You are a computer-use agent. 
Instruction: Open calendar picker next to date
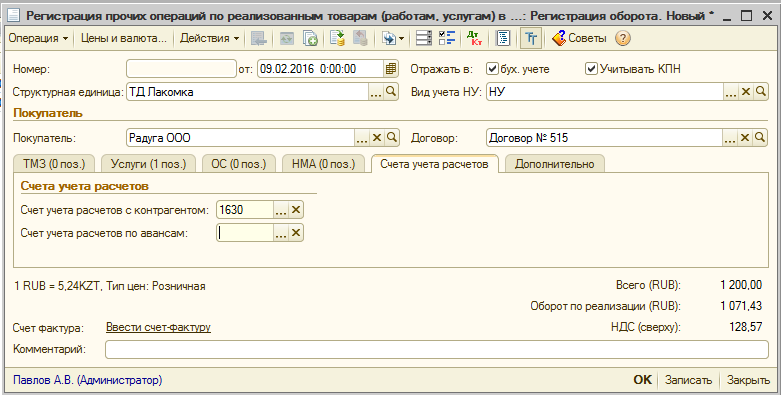coord(391,69)
